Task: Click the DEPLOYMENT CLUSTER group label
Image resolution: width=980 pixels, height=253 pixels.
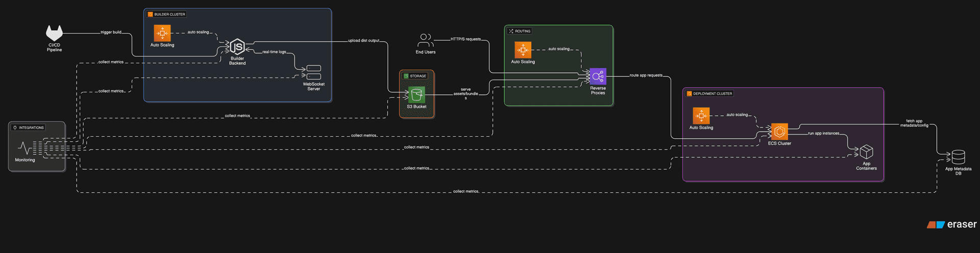Action: [712, 94]
